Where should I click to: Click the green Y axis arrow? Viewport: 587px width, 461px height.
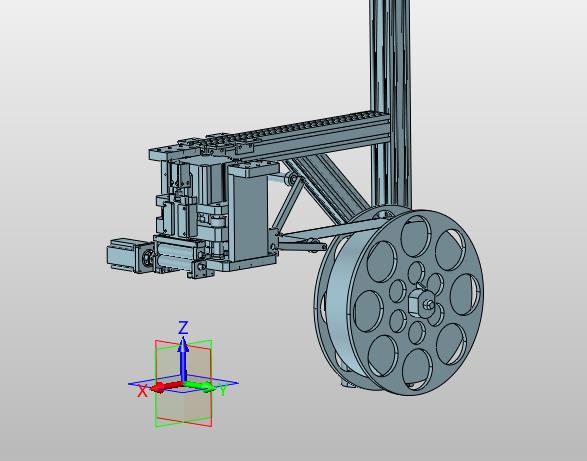tap(199, 386)
